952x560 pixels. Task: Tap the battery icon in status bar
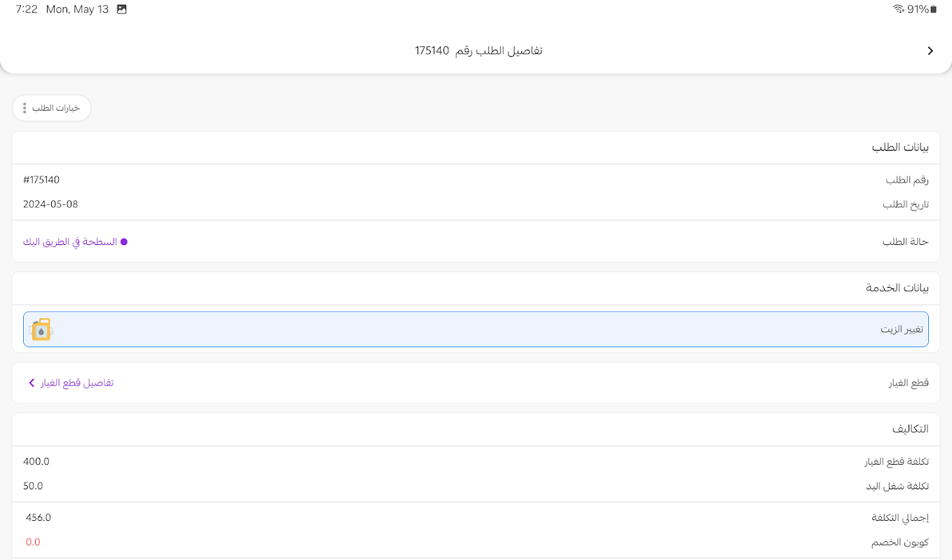[x=934, y=9]
